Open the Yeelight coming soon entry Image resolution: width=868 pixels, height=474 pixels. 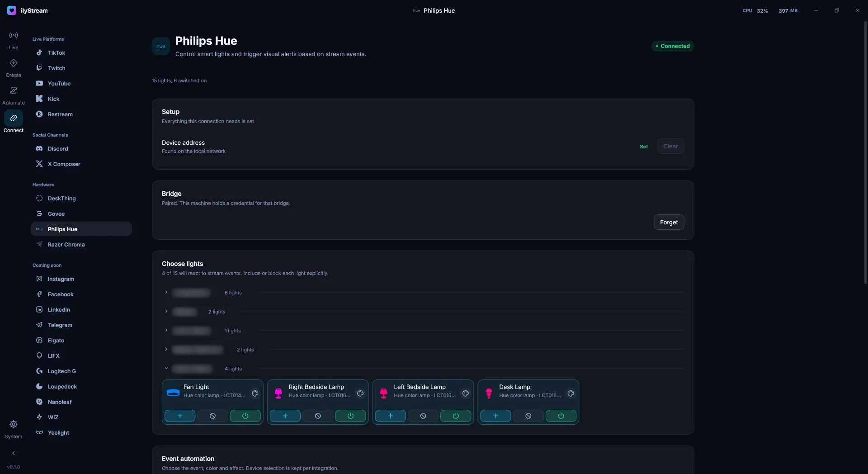tap(81, 433)
